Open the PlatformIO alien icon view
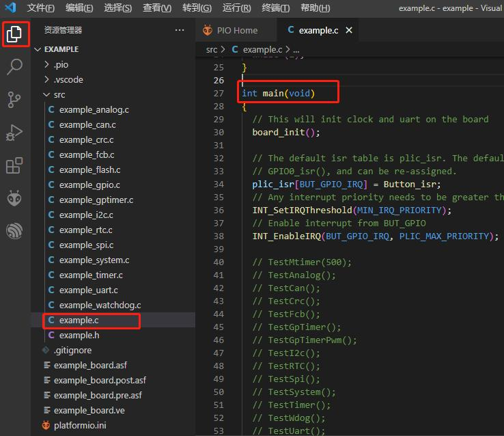This screenshot has width=504, height=436. pyautogui.click(x=14, y=198)
